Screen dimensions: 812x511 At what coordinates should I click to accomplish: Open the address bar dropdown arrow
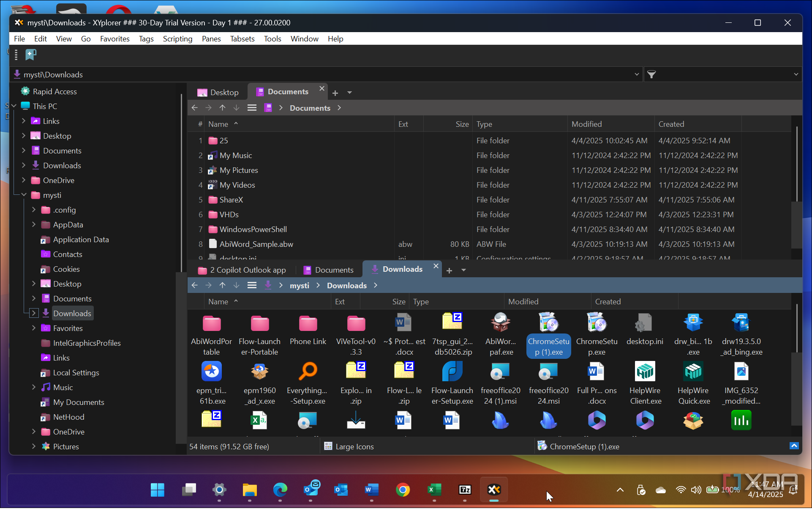[637, 74]
